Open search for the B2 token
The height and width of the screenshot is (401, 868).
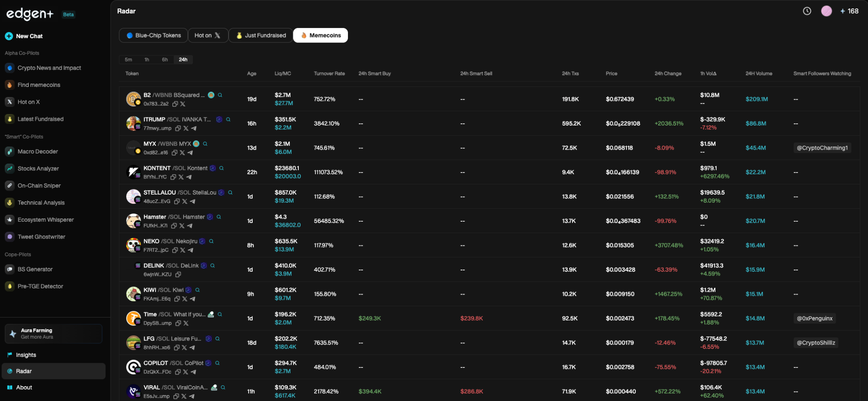coord(220,95)
